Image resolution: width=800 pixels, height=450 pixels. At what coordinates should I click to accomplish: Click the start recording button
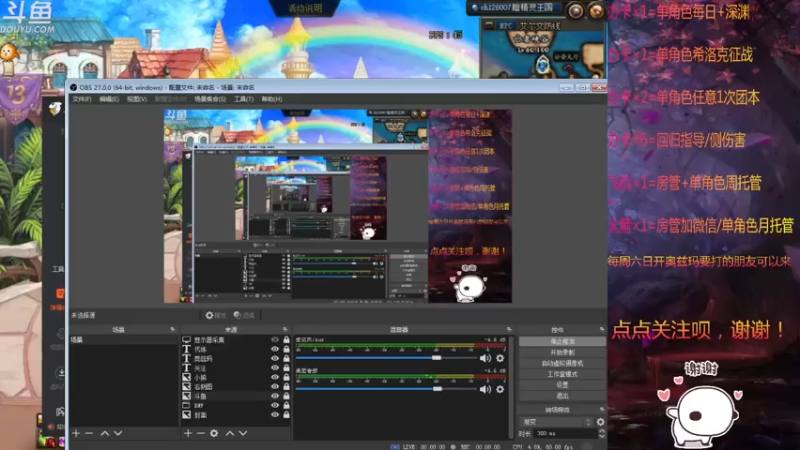click(562, 353)
